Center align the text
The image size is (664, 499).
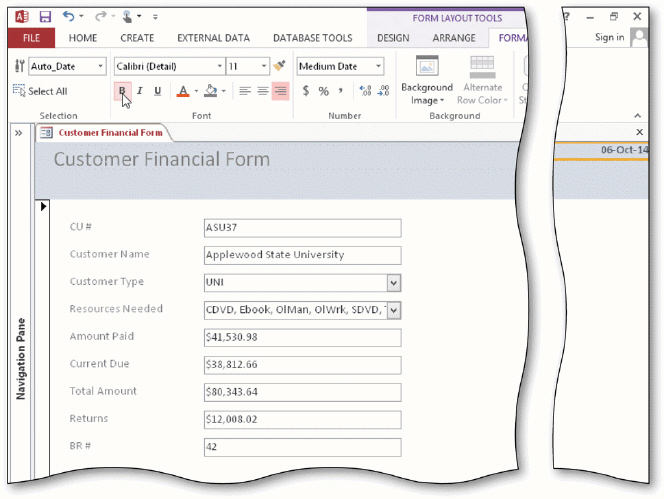tap(263, 91)
